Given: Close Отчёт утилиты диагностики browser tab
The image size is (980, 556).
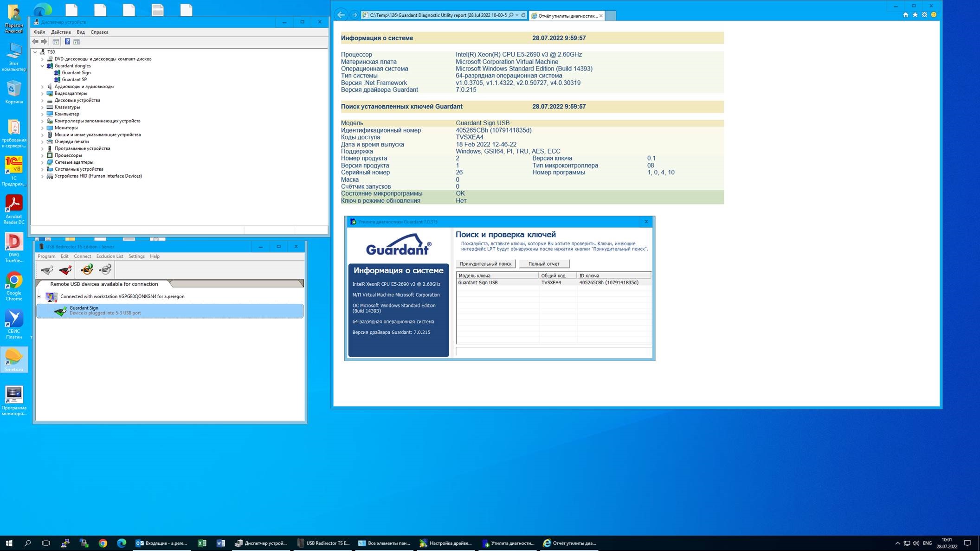Looking at the screenshot, I should point(601,16).
